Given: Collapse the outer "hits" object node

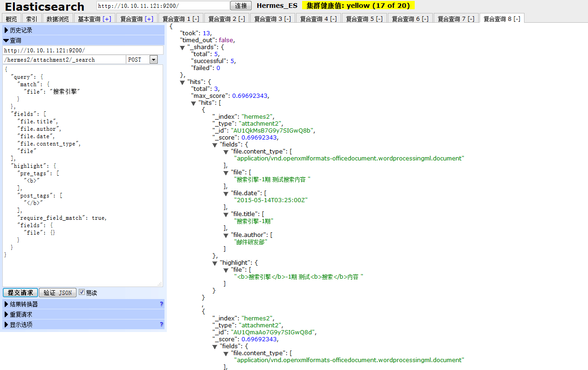Looking at the screenshot, I should (183, 83).
